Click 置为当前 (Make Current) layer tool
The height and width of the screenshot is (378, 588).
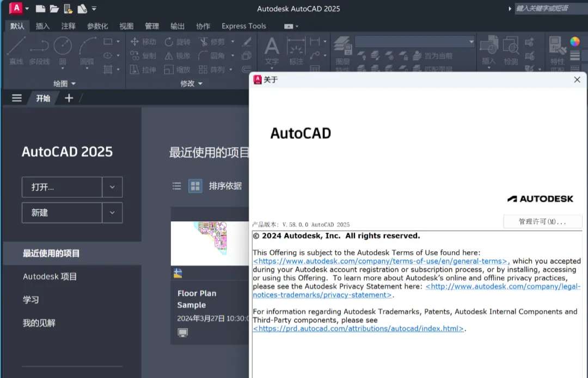tap(432, 56)
